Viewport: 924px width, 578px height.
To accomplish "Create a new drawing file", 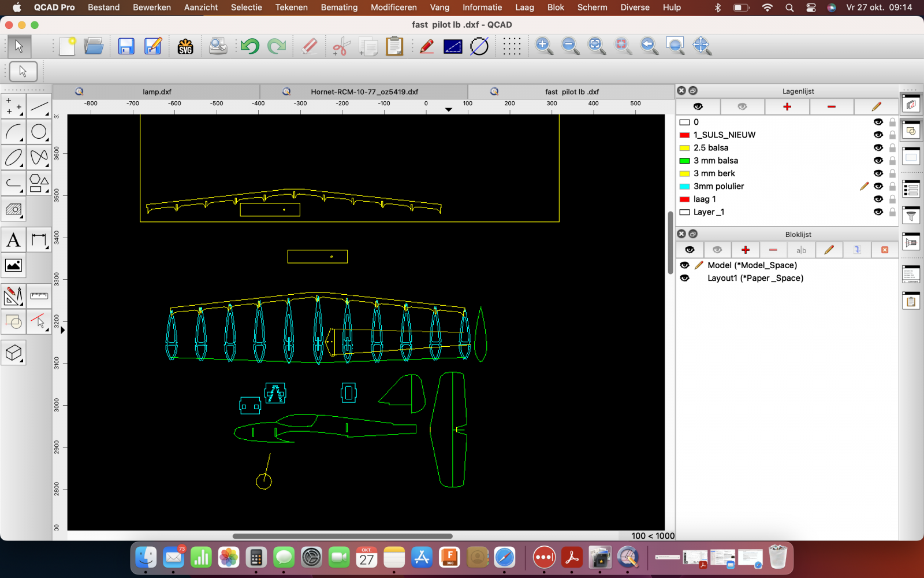I will (x=67, y=46).
